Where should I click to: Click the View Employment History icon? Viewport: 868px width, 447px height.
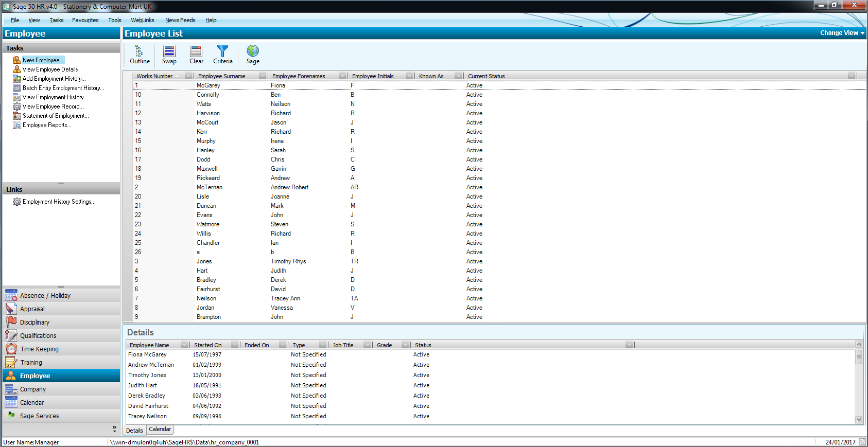pyautogui.click(x=16, y=97)
